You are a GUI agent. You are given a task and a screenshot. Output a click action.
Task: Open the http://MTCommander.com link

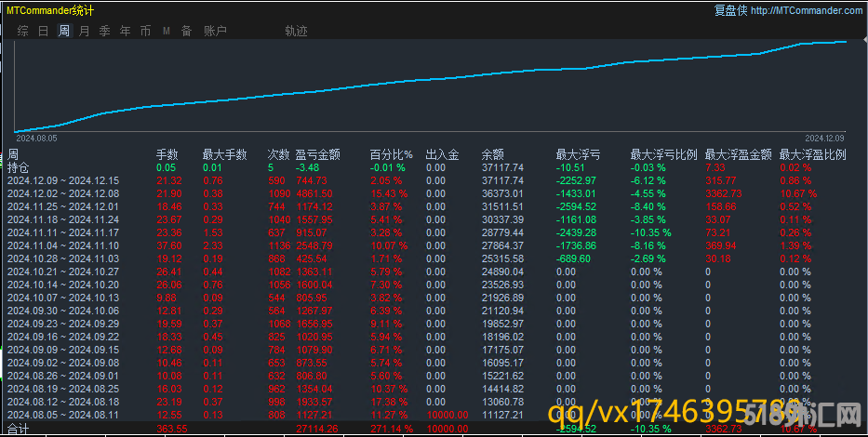coord(806,10)
